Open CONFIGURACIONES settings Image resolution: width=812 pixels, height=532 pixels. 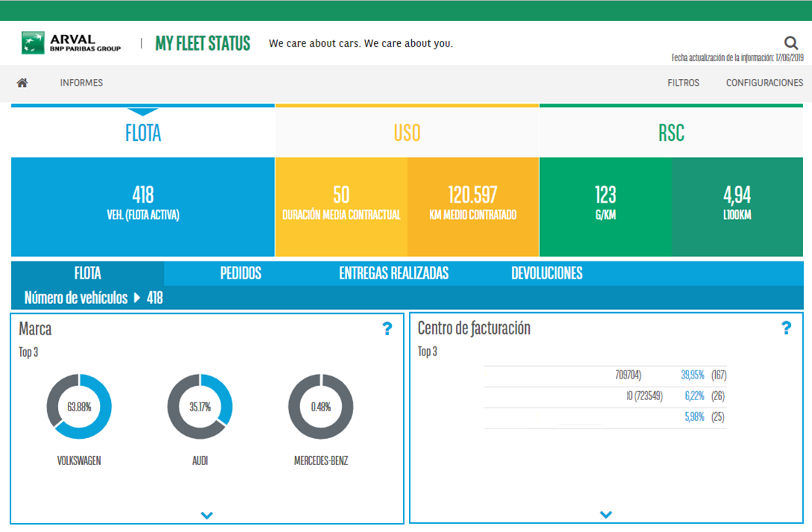coord(764,83)
